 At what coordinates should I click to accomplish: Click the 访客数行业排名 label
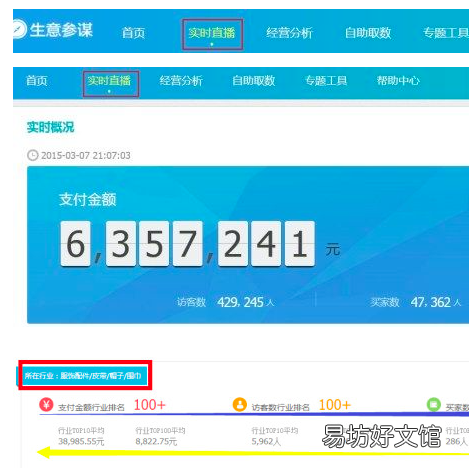pos(281,407)
